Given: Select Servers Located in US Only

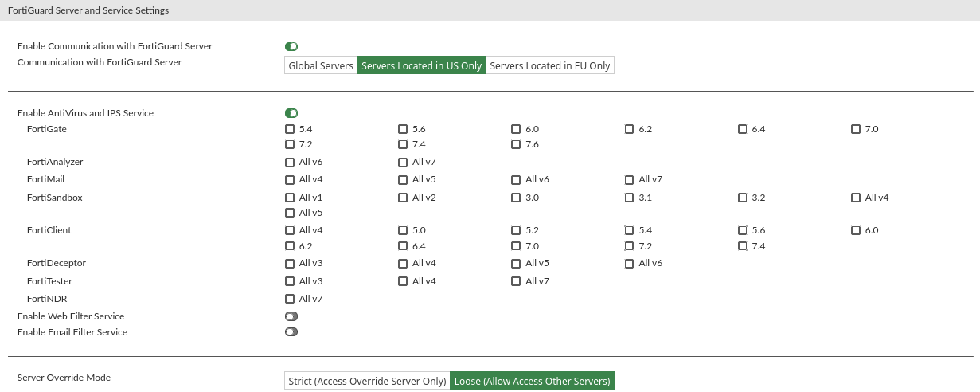Looking at the screenshot, I should 421,66.
